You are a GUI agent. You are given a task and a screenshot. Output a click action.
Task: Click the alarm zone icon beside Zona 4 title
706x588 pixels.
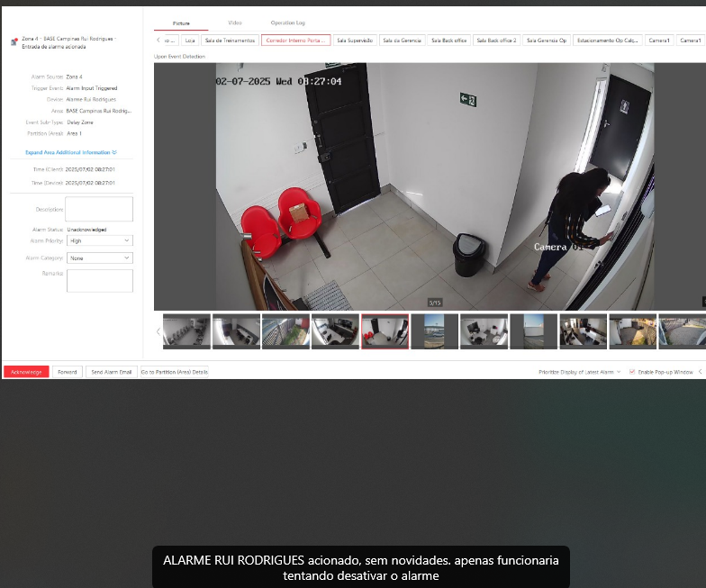tap(14, 41)
